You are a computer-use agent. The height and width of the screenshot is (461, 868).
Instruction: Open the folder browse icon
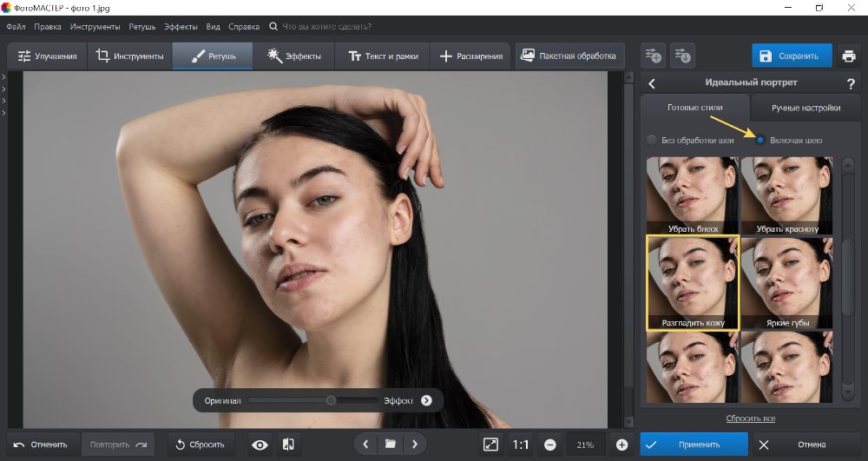(391, 445)
